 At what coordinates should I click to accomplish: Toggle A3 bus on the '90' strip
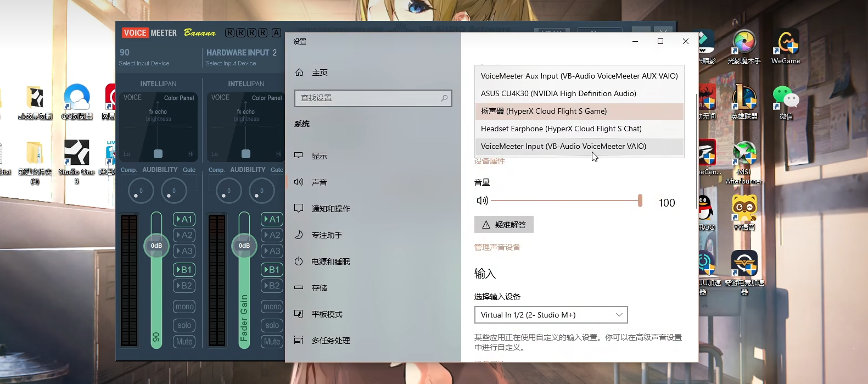pyautogui.click(x=184, y=251)
